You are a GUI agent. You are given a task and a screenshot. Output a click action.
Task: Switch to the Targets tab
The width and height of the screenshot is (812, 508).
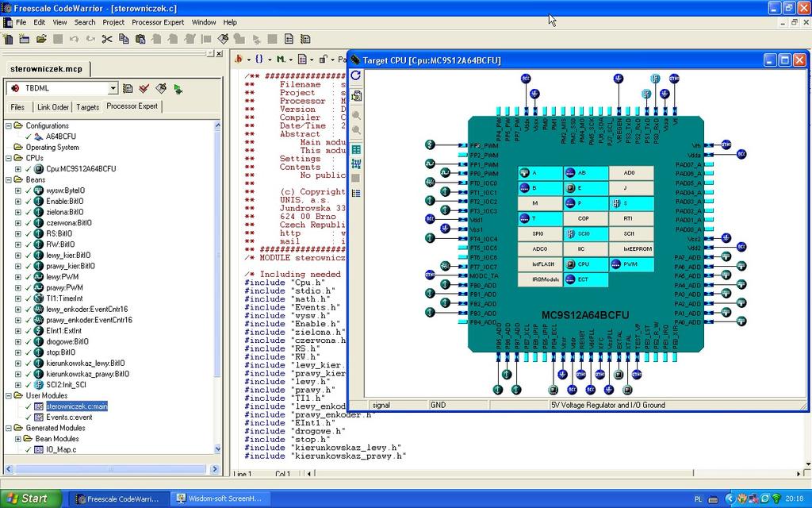[x=87, y=107]
